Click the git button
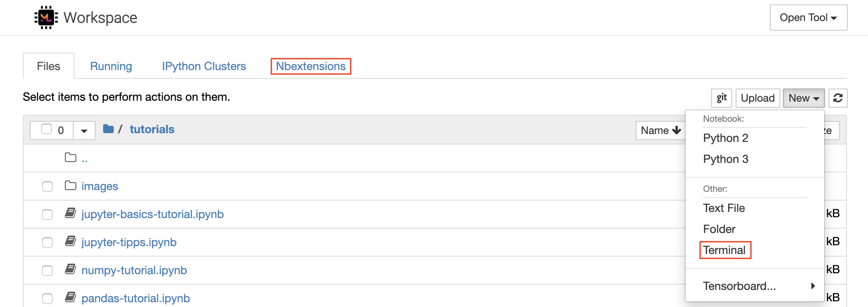The image size is (868, 307). click(722, 98)
